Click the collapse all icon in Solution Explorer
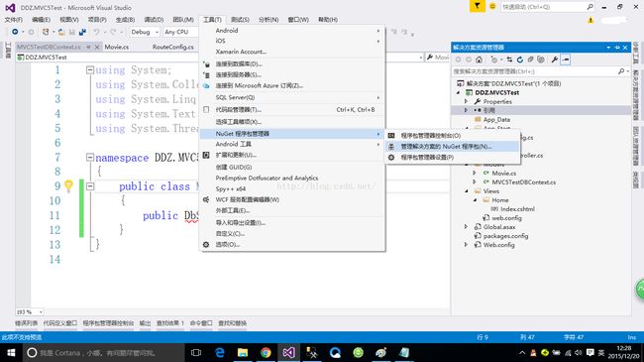 tap(531, 60)
